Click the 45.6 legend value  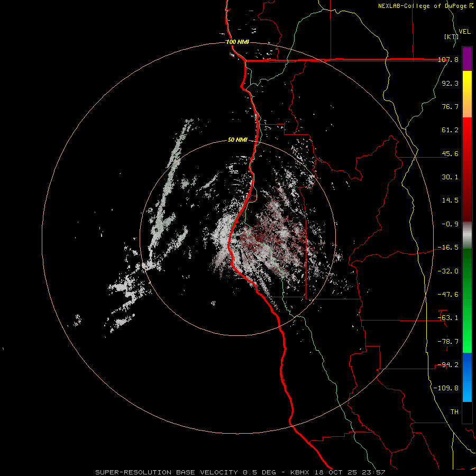pyautogui.click(x=450, y=153)
